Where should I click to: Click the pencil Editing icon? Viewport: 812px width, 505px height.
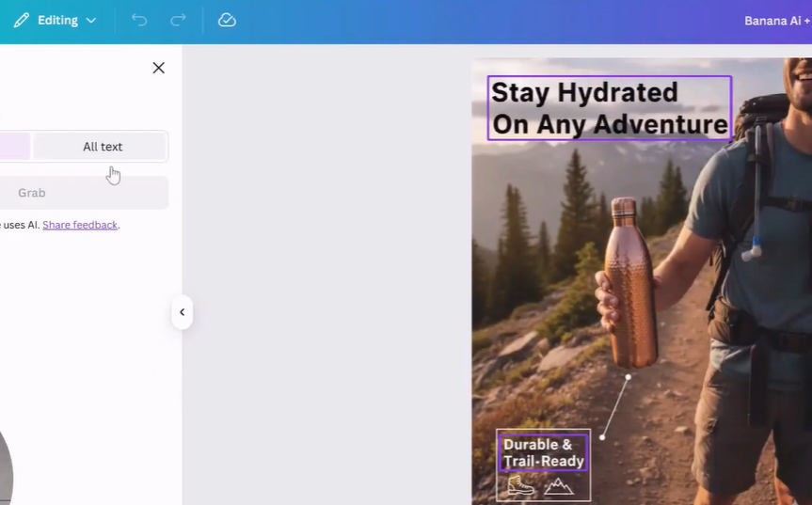(x=22, y=20)
